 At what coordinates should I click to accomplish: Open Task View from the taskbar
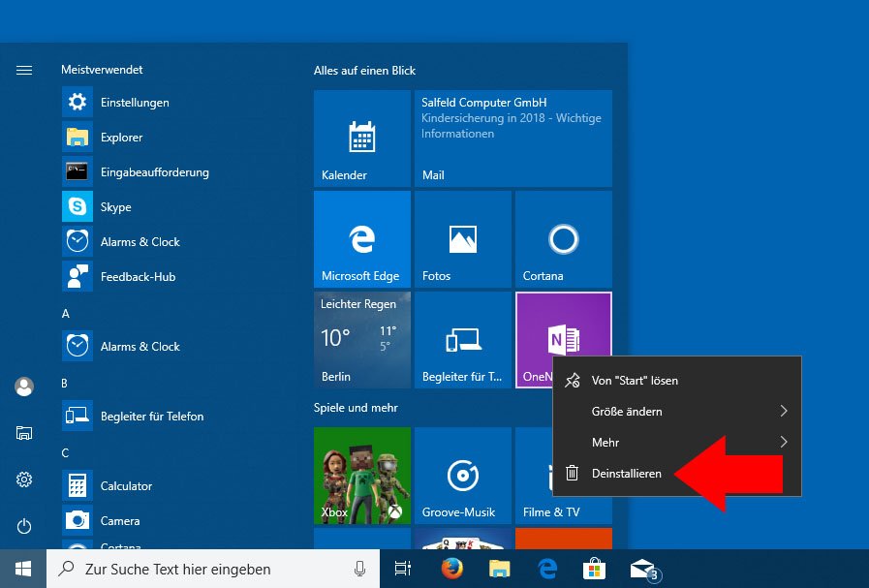tap(402, 569)
